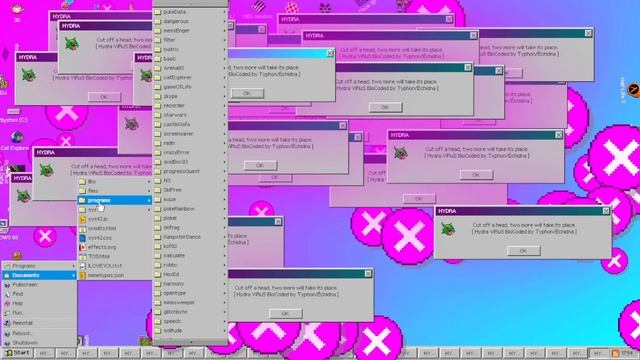Open the acidBox93 entry in programs menu
This screenshot has height=360, width=640.
click(x=190, y=162)
